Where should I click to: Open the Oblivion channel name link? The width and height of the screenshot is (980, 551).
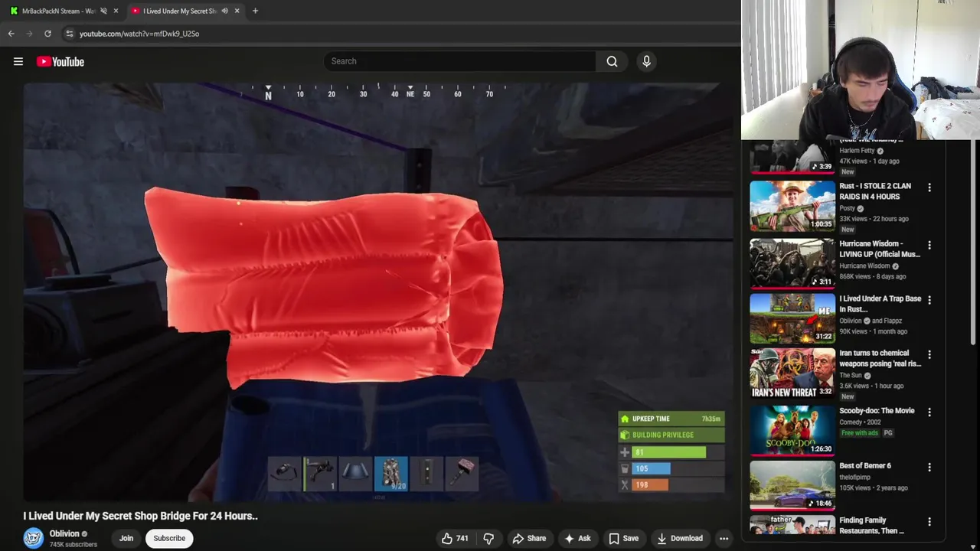click(x=64, y=533)
